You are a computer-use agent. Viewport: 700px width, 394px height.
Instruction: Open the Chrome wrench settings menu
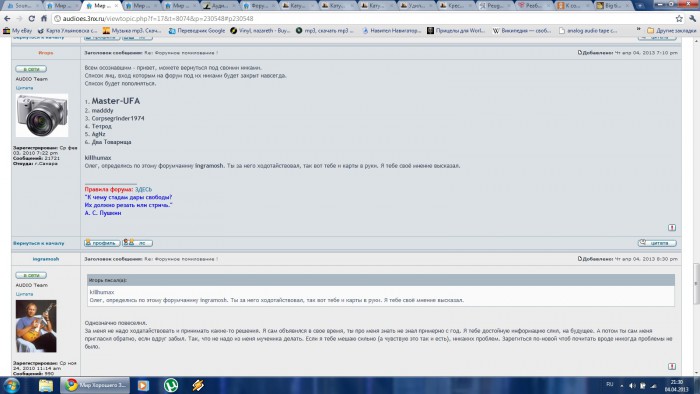tap(692, 19)
